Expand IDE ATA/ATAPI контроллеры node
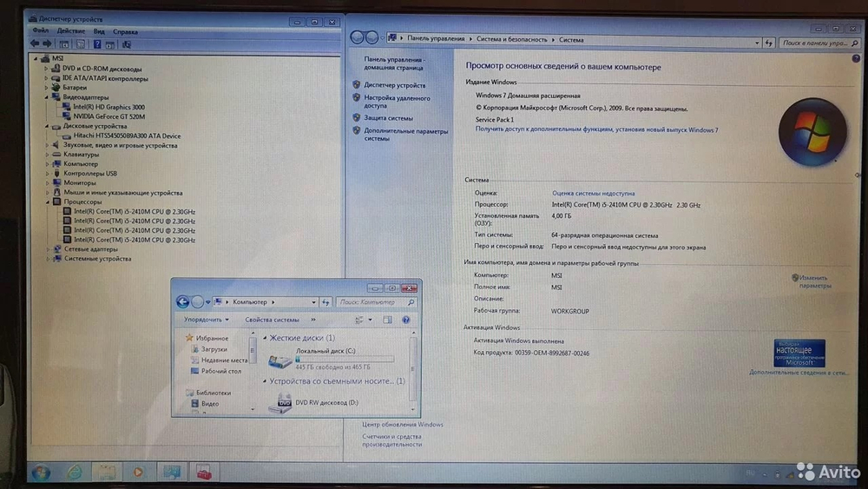Screen dimensions: 868x489 click(47, 79)
